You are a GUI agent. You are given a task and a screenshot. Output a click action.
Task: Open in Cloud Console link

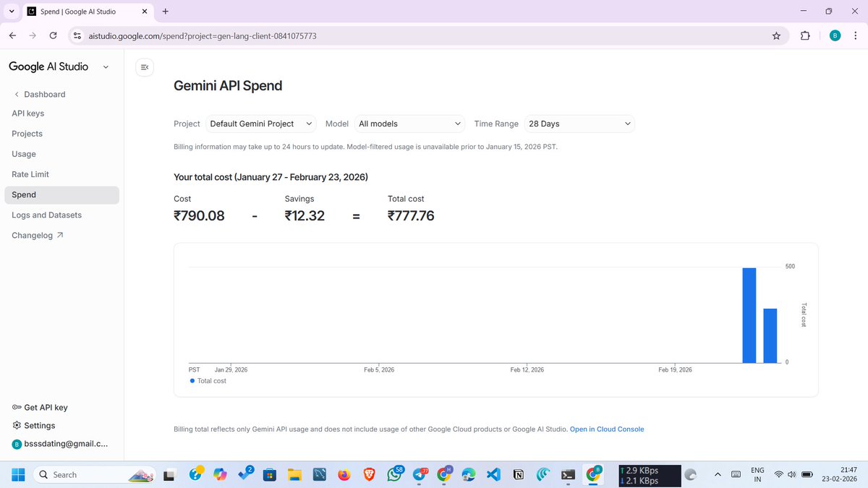(607, 429)
